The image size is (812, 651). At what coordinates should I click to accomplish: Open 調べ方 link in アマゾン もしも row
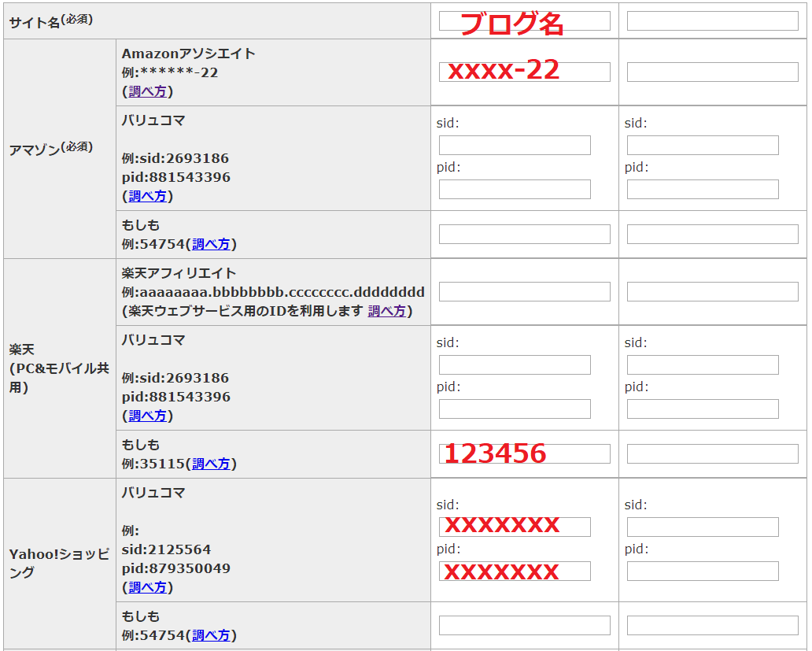click(x=211, y=243)
